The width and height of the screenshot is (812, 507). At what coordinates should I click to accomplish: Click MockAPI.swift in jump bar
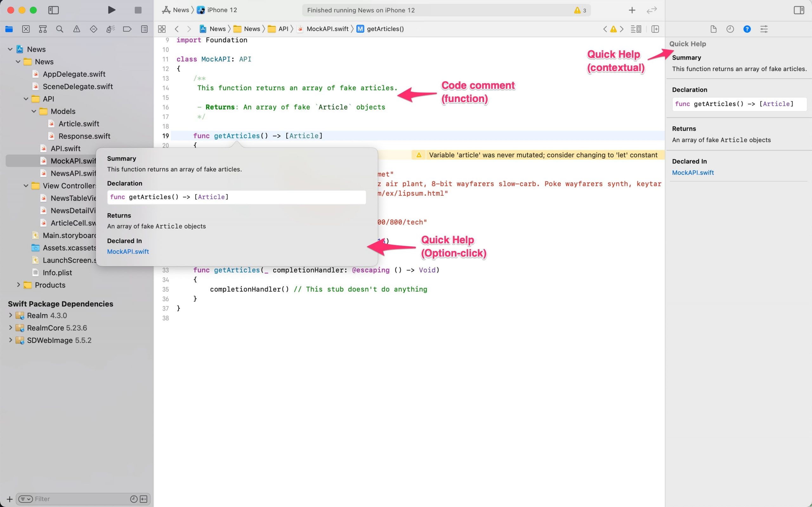[323, 29]
